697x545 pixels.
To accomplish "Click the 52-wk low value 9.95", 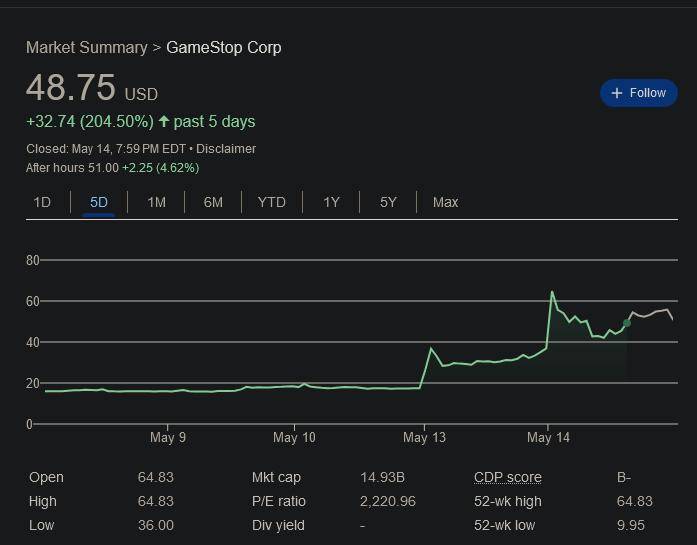I will [631, 525].
